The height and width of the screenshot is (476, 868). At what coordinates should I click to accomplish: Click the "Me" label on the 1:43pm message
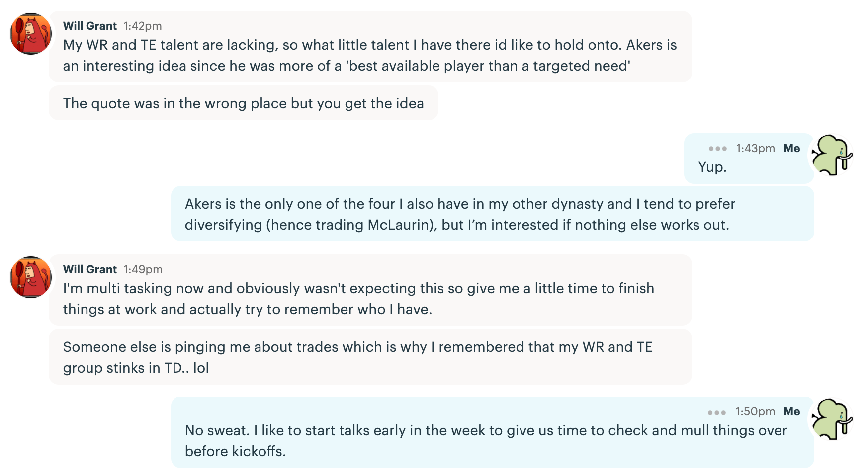point(791,148)
